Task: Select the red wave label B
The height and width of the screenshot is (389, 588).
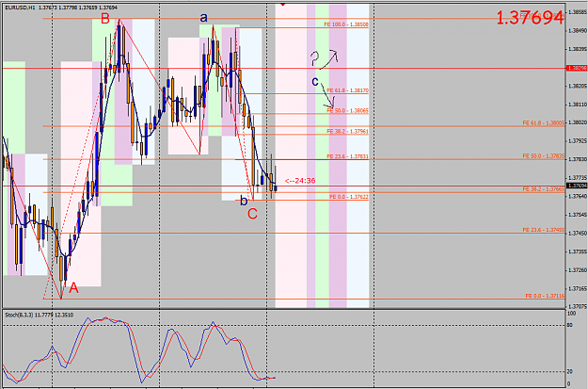Action: [x=105, y=19]
